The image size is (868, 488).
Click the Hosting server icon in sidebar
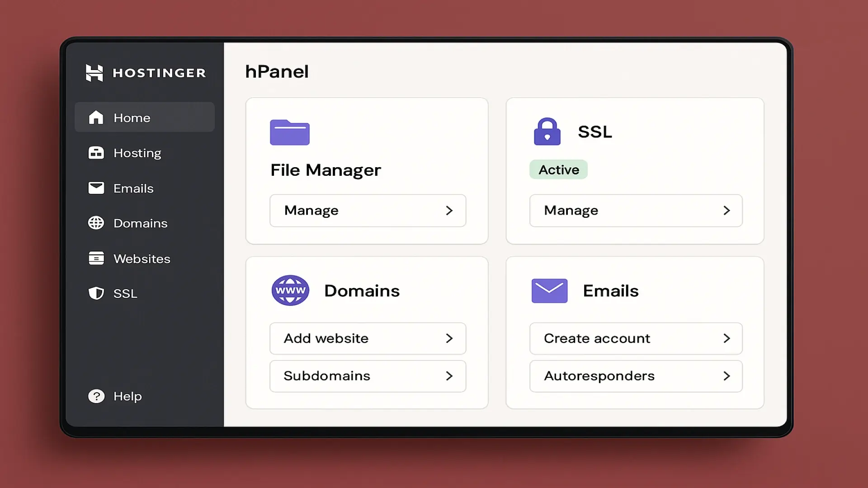tap(96, 153)
